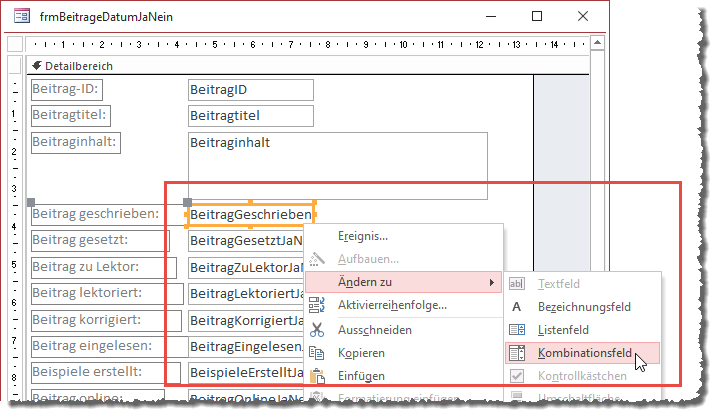Expand the Ändern zu submenu arrow
The image size is (719, 417).
(492, 282)
